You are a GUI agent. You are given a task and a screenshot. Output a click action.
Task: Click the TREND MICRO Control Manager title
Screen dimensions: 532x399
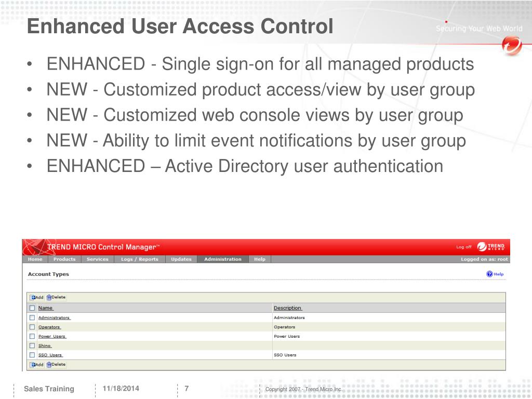(x=103, y=247)
